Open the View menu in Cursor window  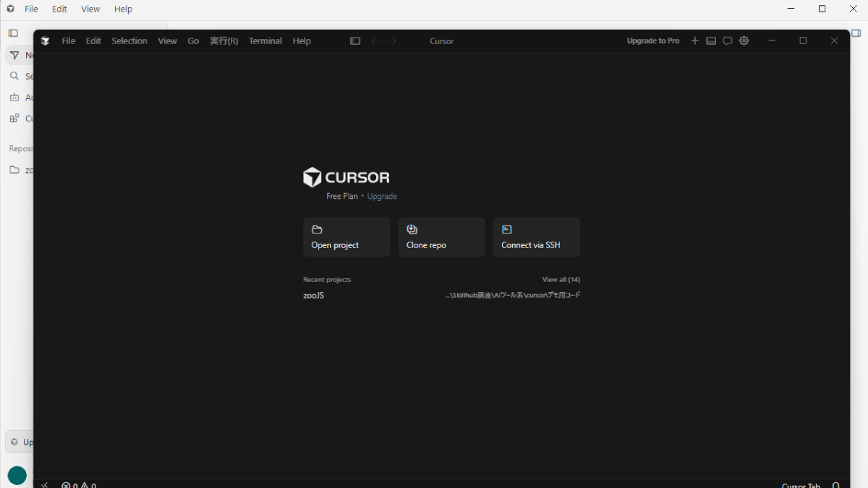click(168, 41)
